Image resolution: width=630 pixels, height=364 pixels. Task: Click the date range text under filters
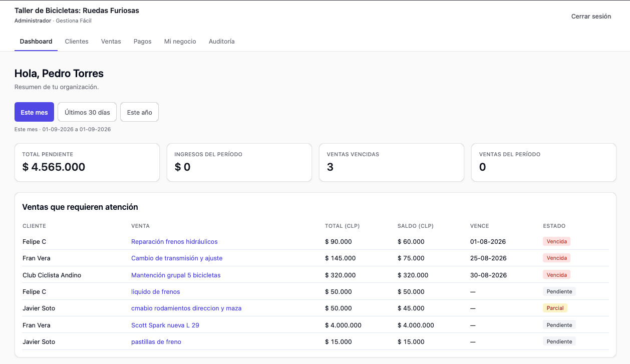pyautogui.click(x=63, y=129)
